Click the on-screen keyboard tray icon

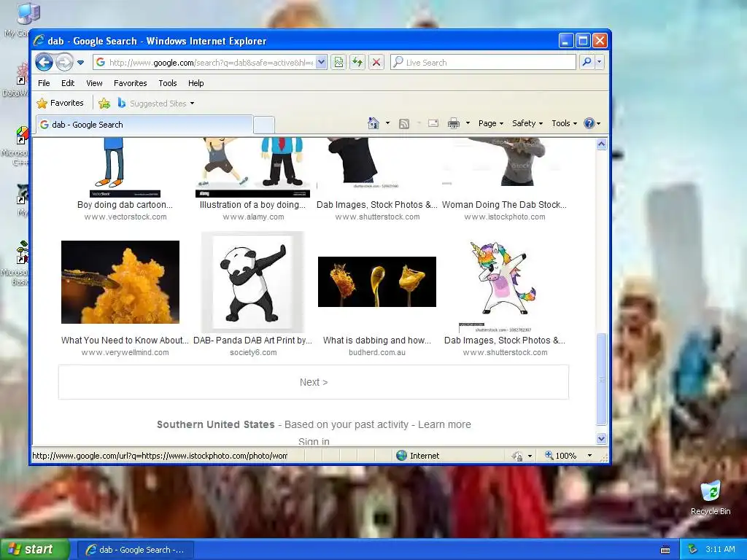(665, 550)
